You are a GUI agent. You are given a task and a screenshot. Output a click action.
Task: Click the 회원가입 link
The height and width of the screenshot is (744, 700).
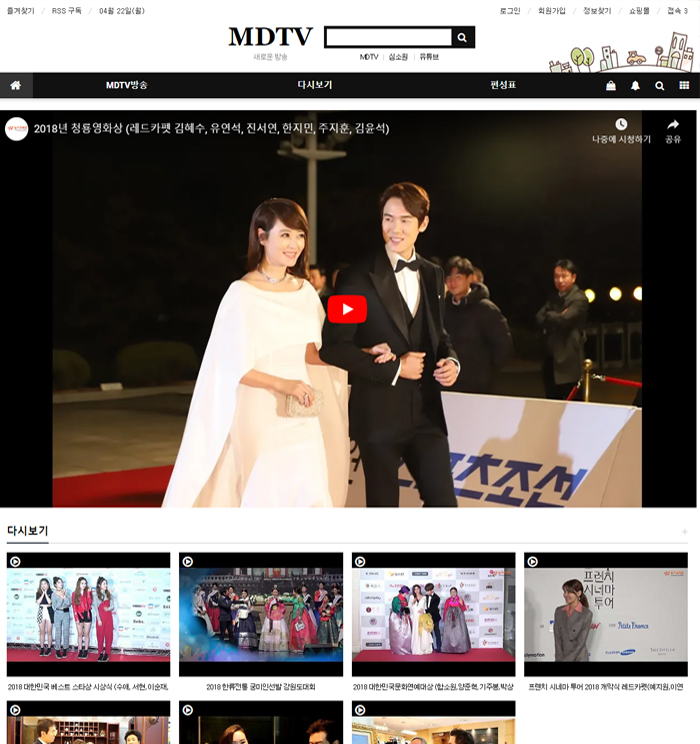(x=551, y=11)
